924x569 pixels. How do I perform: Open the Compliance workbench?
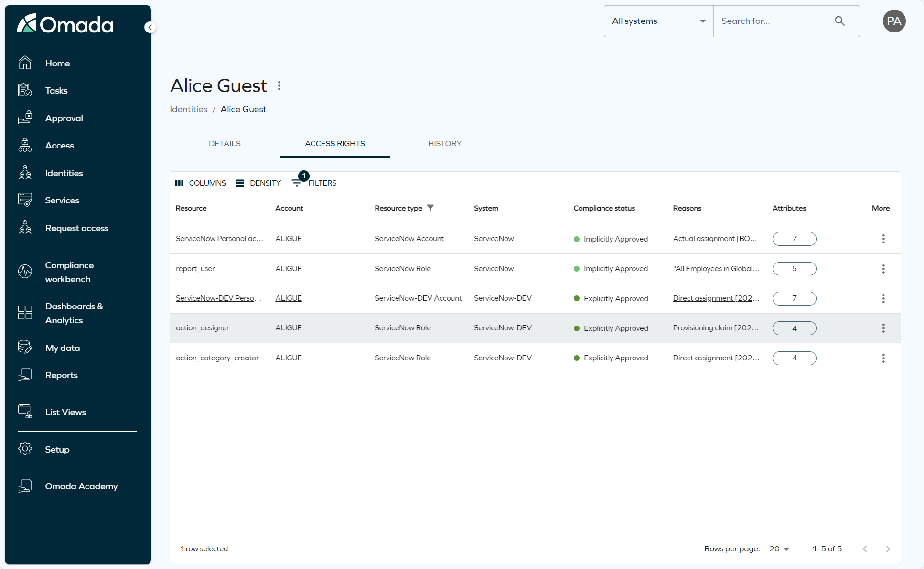pyautogui.click(x=69, y=272)
